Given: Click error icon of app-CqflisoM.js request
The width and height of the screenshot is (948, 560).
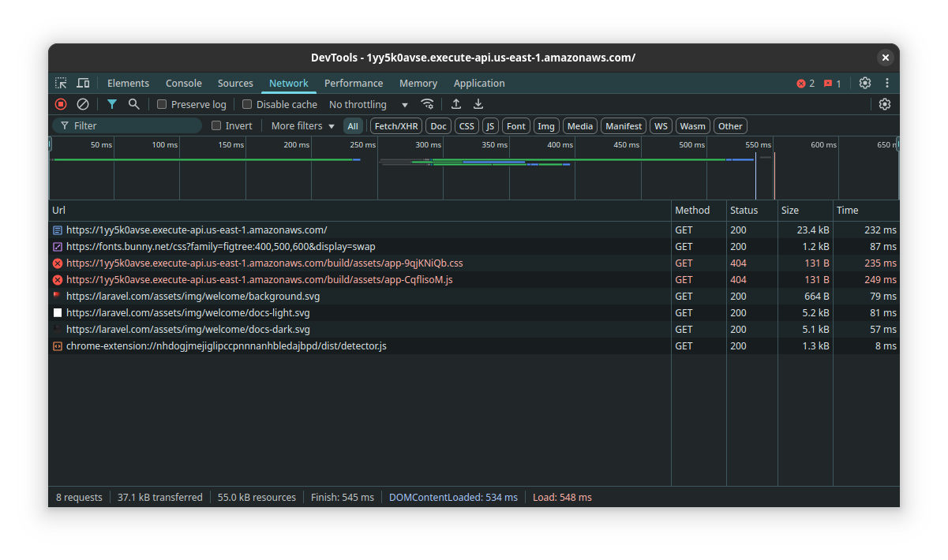Looking at the screenshot, I should pyautogui.click(x=57, y=280).
